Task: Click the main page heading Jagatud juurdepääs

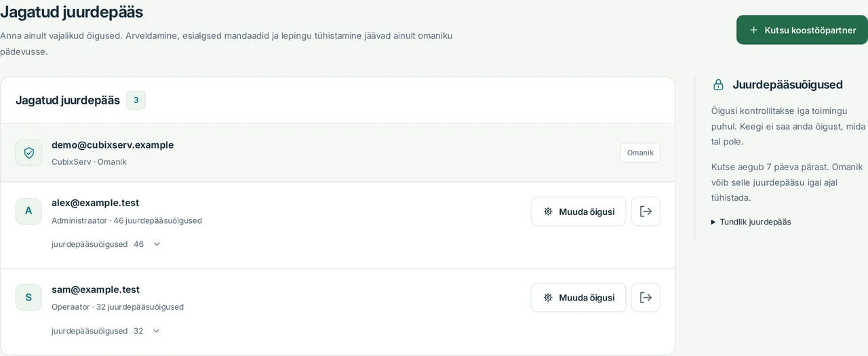Action: point(71,12)
